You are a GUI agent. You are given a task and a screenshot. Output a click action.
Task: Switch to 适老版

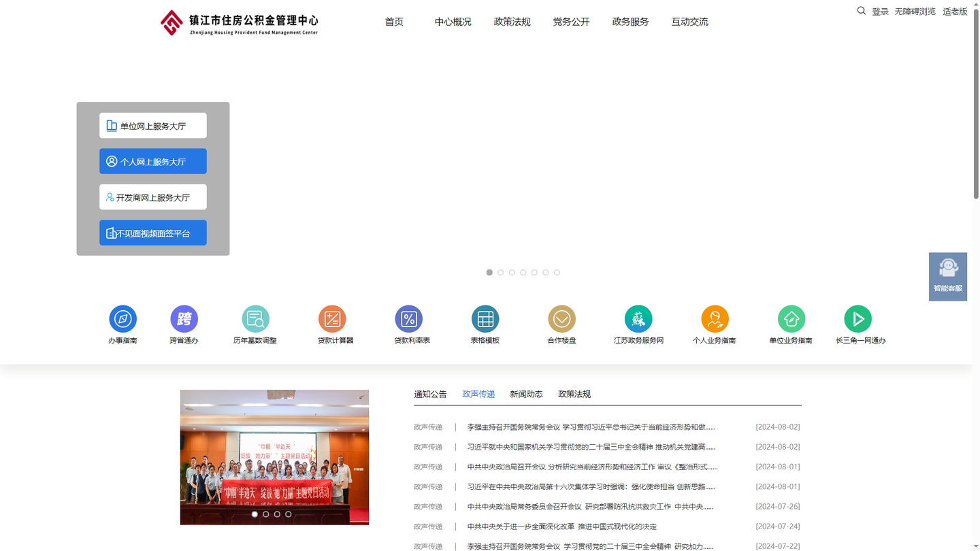point(955,12)
